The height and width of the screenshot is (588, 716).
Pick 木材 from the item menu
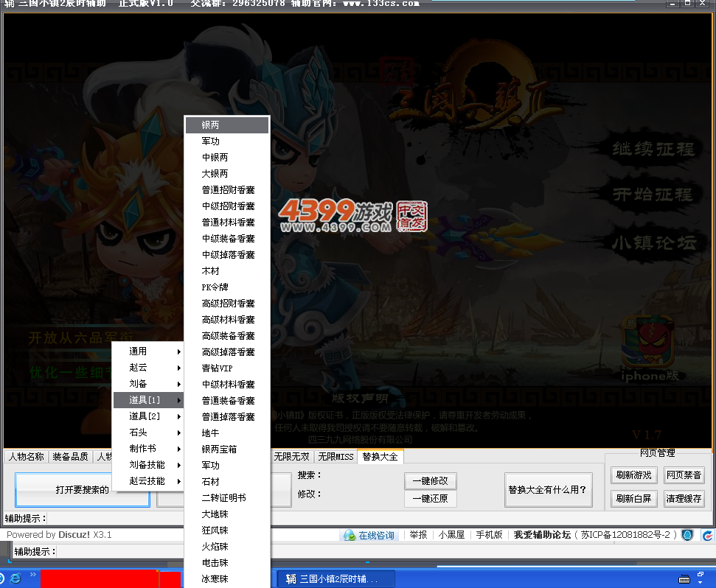point(227,271)
